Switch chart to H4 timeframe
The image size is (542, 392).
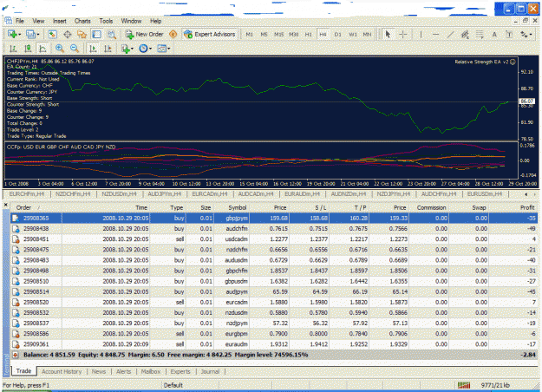323,34
